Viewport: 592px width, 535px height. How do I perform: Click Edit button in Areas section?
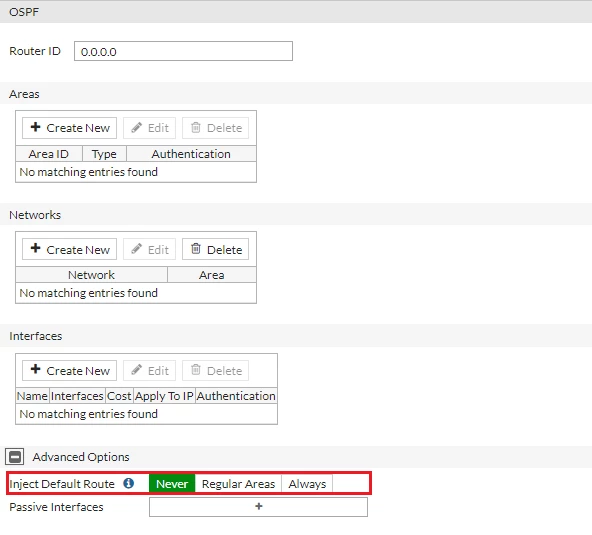point(150,128)
